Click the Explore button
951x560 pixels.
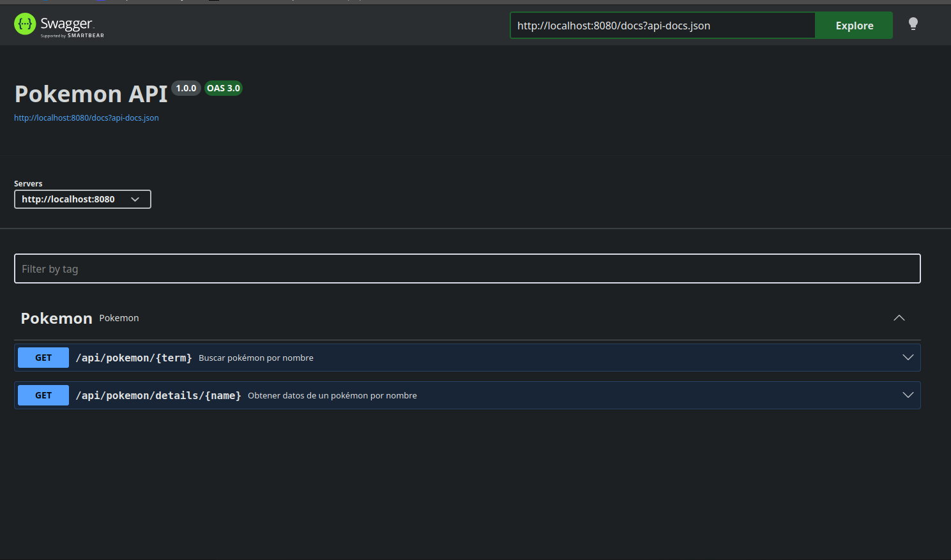tap(854, 26)
